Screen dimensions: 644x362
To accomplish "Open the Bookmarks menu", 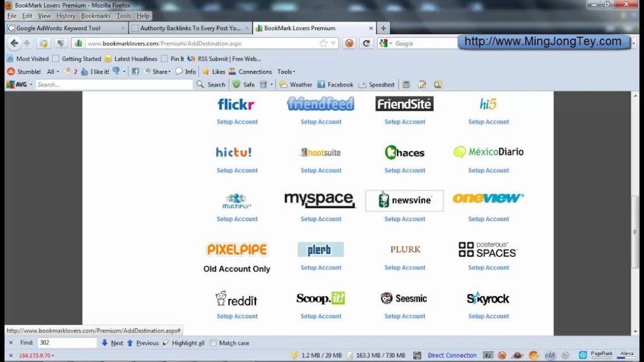I will 96,16.
